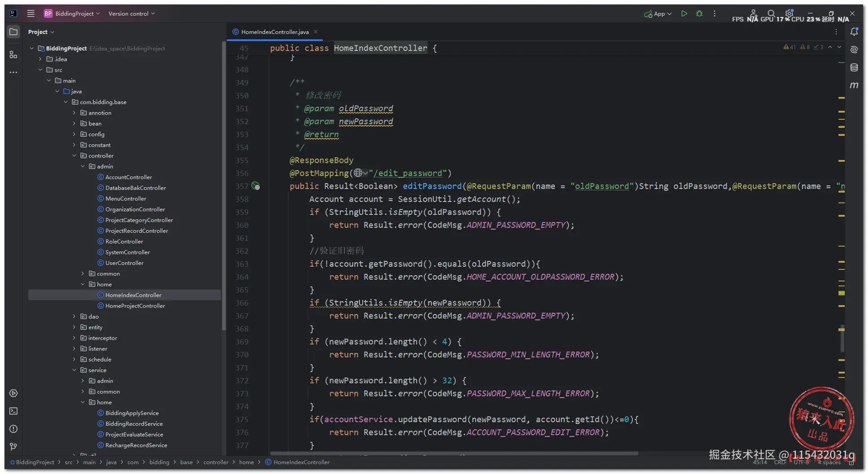This screenshot has height=474, width=868.
Task: Click the controller breadcrumb
Action: [x=216, y=462]
